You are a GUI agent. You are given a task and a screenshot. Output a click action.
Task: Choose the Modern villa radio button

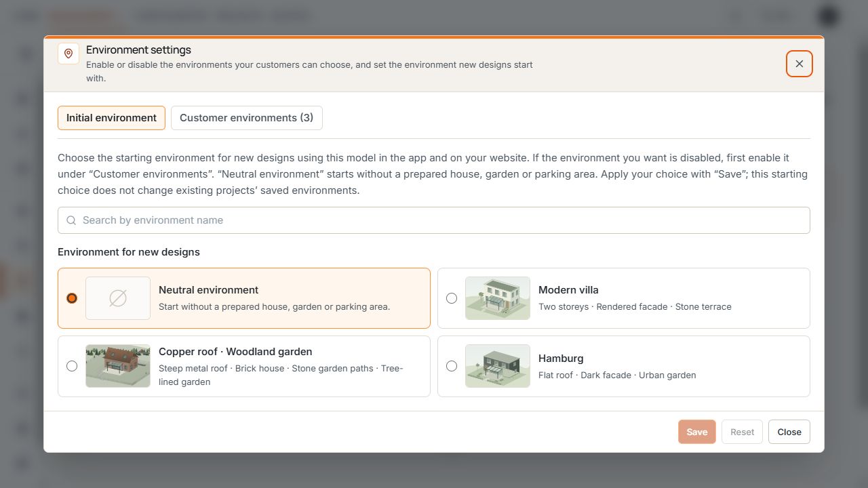452,298
